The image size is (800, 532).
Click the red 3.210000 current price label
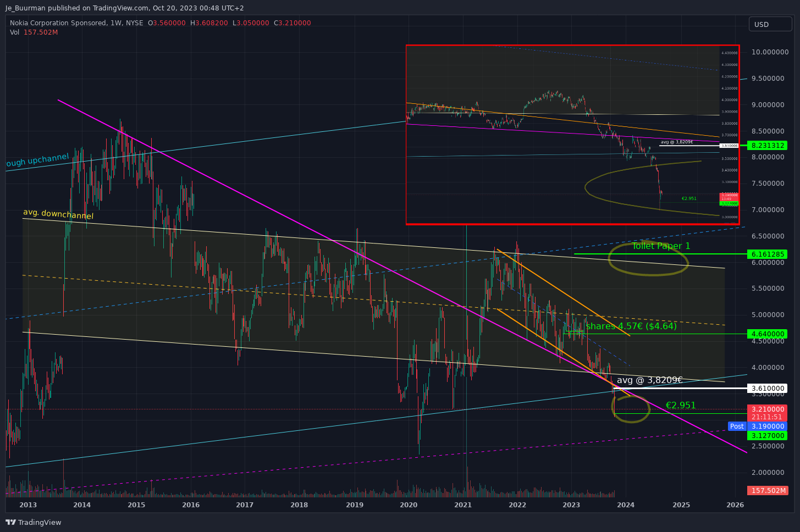[x=767, y=409]
